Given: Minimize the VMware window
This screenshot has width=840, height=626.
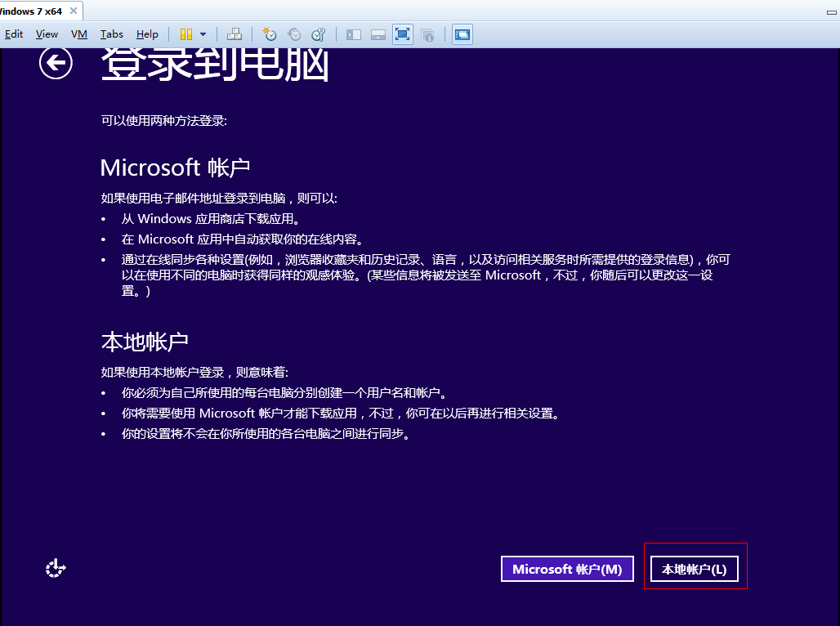Looking at the screenshot, I should [832, 11].
